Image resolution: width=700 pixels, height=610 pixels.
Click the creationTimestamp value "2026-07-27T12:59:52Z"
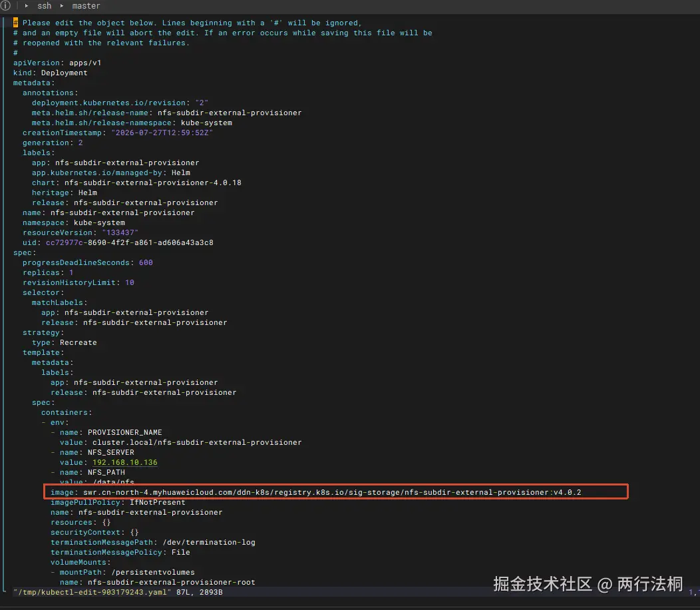tap(162, 133)
